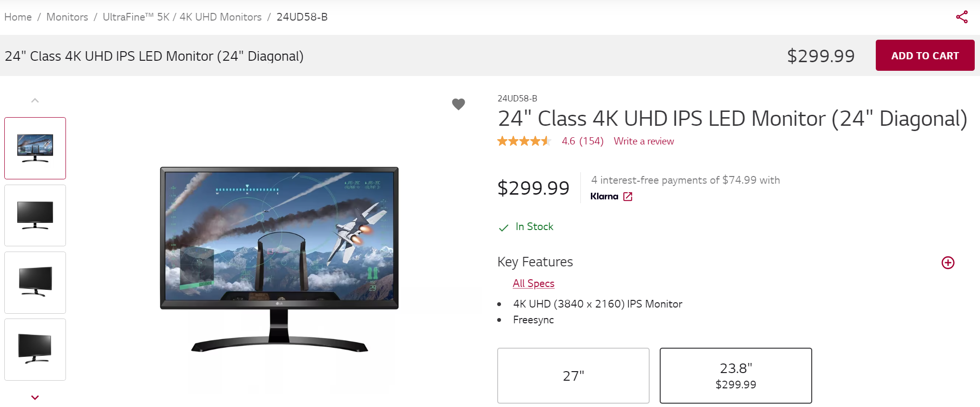Open Write a review link
980x407 pixels.
point(644,141)
